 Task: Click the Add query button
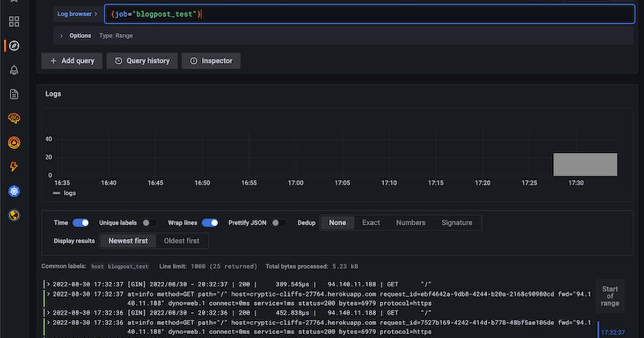72,61
